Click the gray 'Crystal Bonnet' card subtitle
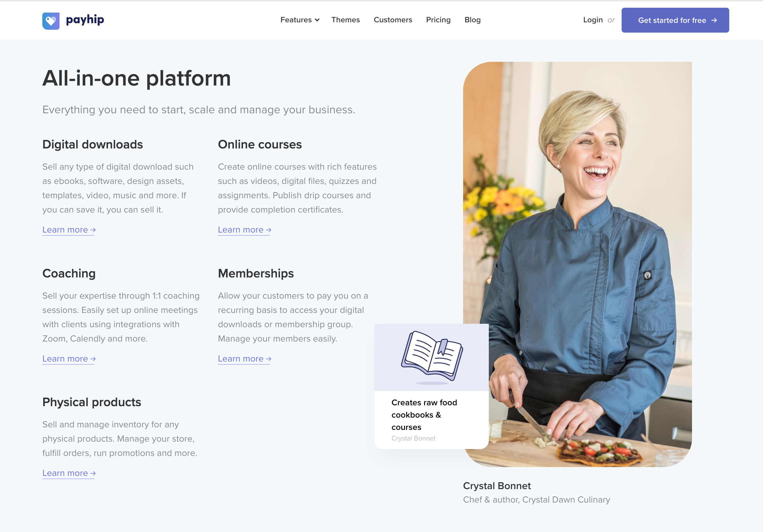763x532 pixels. coord(413,438)
